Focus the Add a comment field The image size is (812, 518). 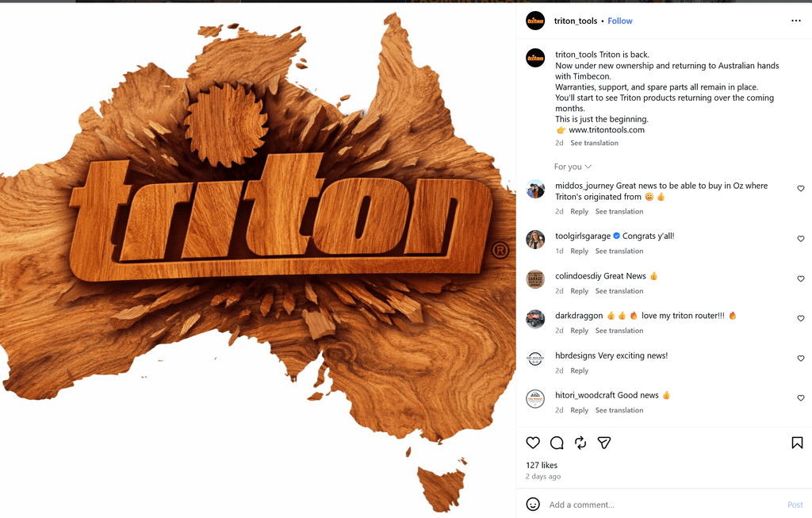click(x=663, y=505)
